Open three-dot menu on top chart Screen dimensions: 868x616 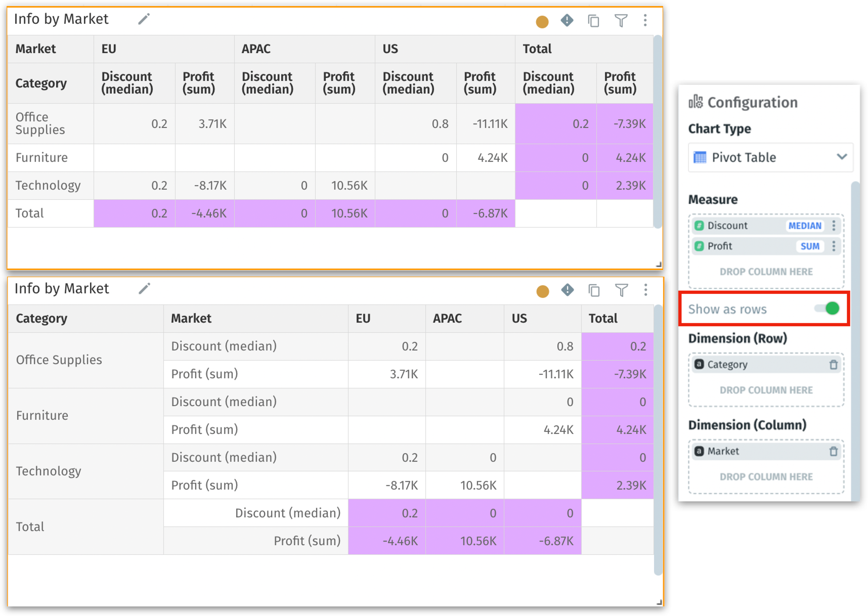(645, 20)
